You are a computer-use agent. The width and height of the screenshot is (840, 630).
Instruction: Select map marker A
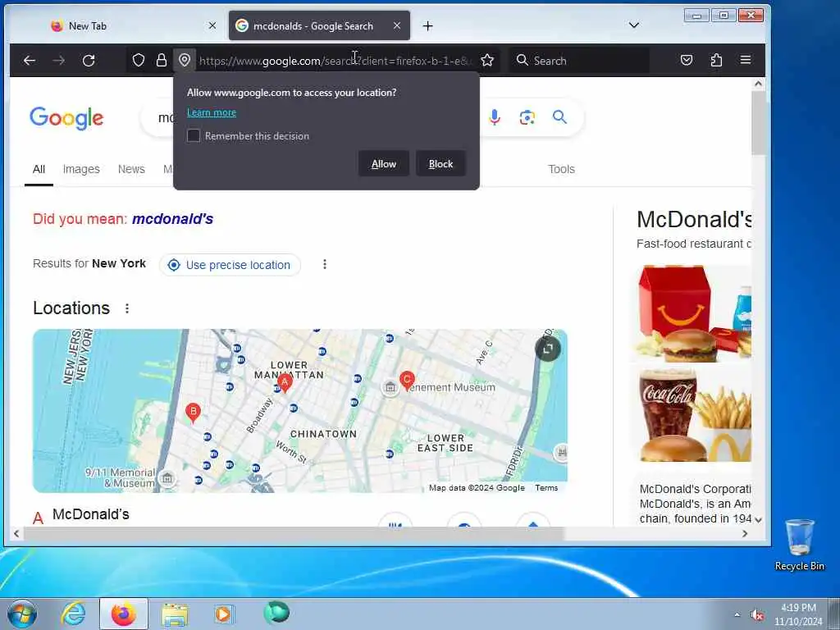(285, 382)
